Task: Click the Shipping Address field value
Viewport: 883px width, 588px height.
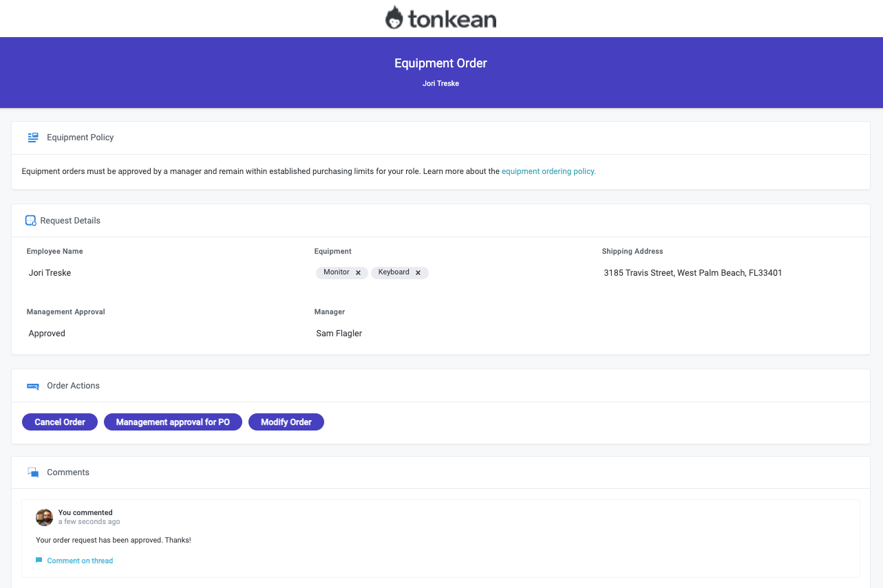Action: point(692,273)
